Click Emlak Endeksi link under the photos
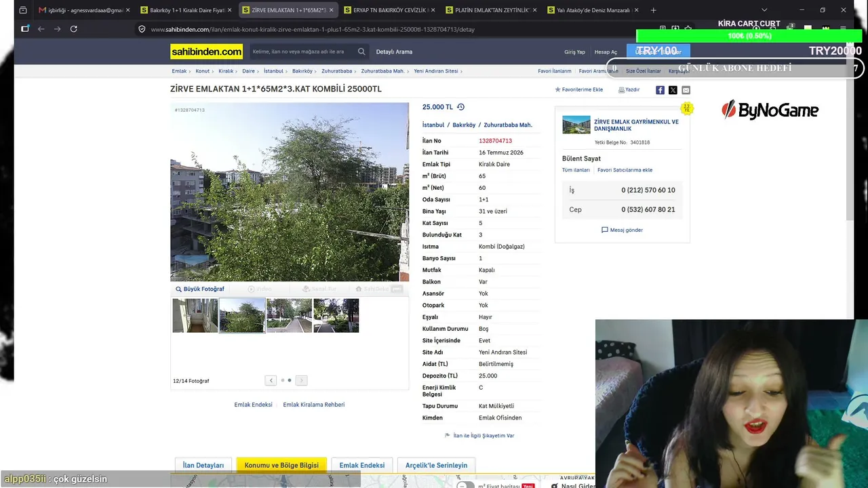 tap(253, 405)
